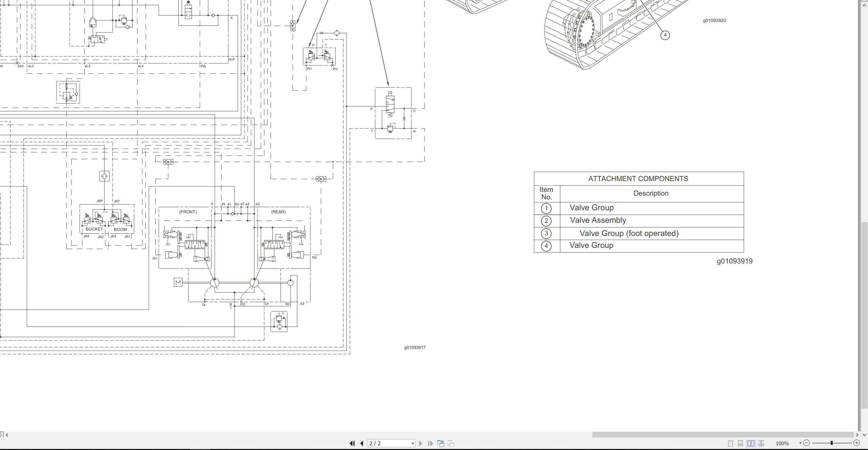
Task: Select continuous facing page view
Action: click(x=761, y=443)
